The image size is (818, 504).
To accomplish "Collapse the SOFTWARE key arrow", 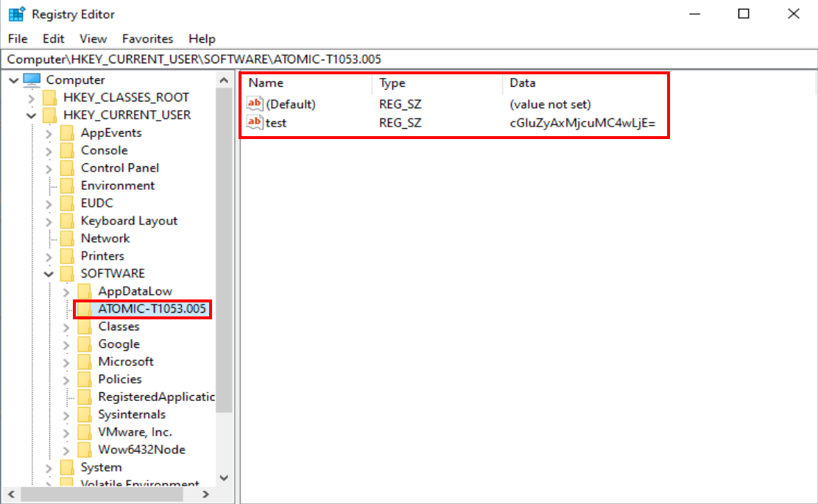I will click(49, 274).
